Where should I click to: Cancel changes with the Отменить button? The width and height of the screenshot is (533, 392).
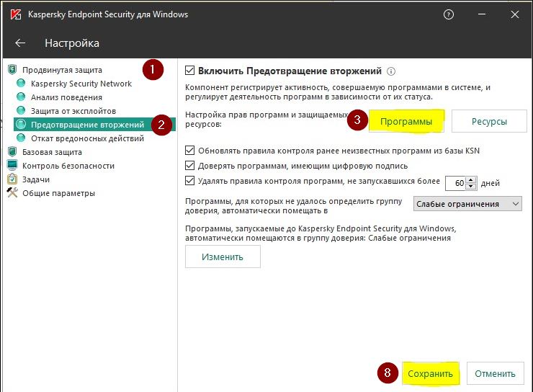[x=496, y=373]
